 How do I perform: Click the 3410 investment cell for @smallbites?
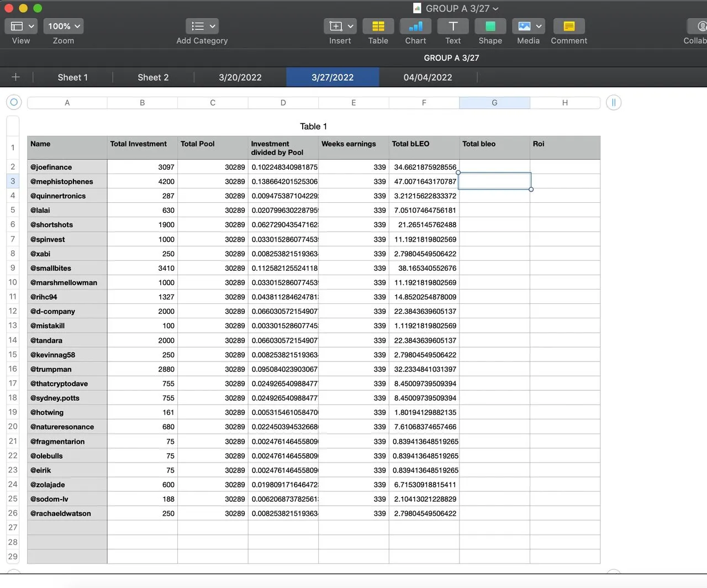[143, 268]
